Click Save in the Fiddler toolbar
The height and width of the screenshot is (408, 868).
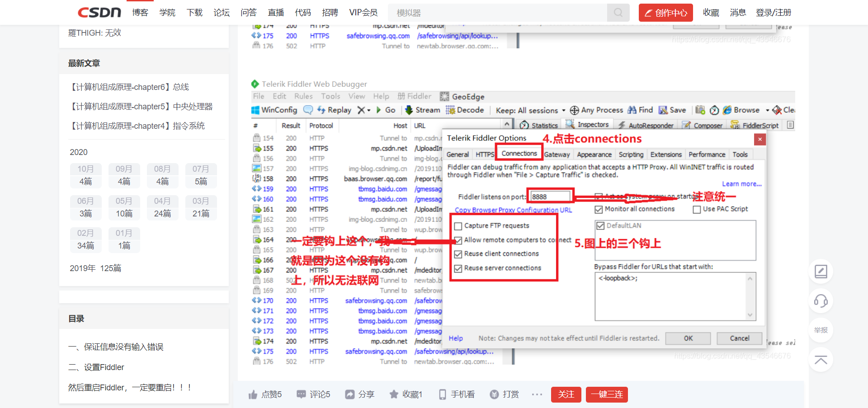pos(672,110)
